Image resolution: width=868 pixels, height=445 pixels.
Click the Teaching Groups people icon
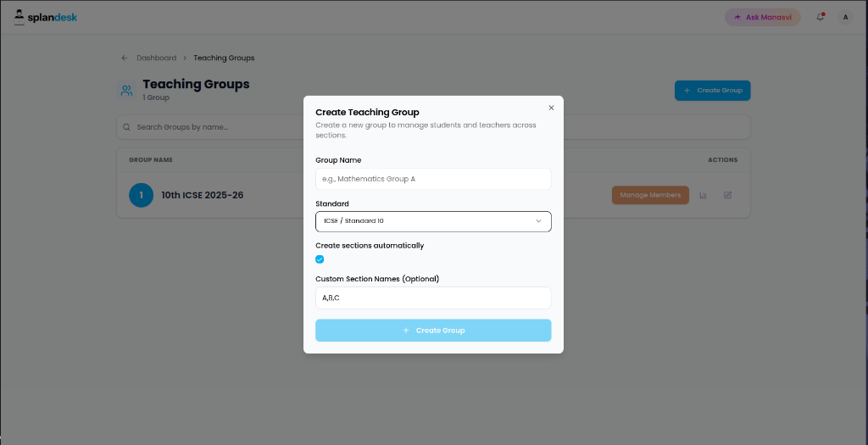pos(127,90)
